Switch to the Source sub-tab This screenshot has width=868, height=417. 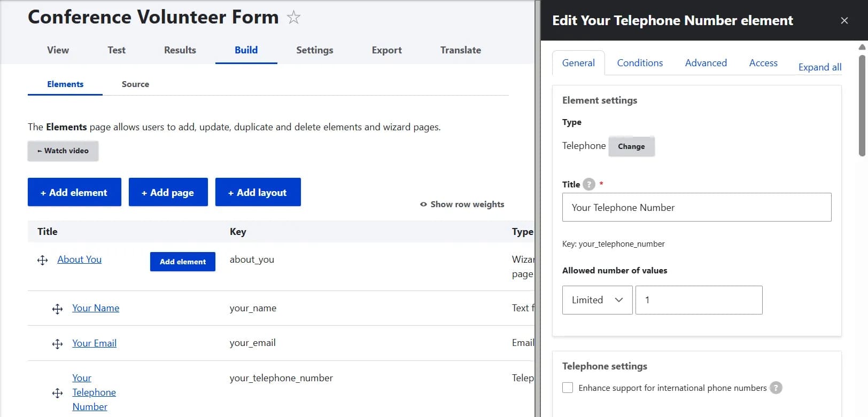135,84
